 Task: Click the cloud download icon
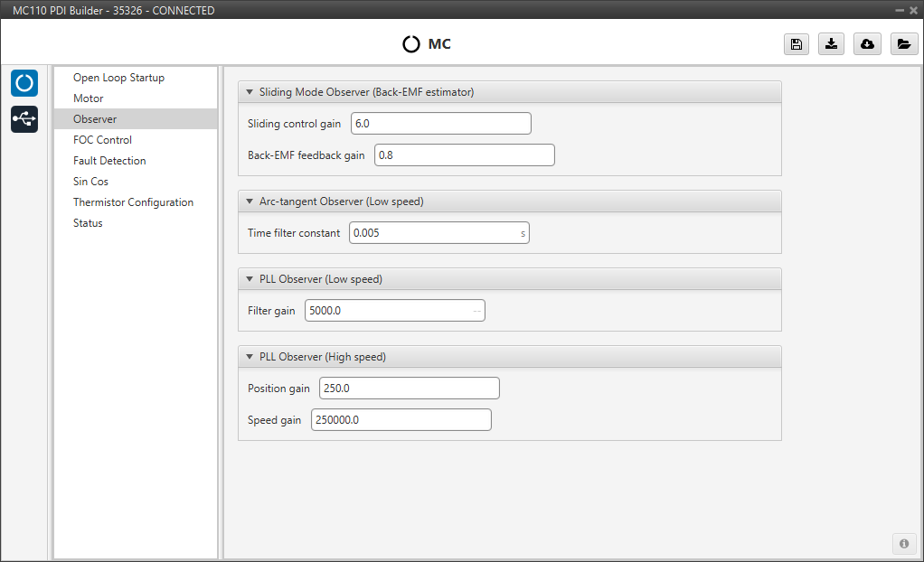[x=867, y=44]
